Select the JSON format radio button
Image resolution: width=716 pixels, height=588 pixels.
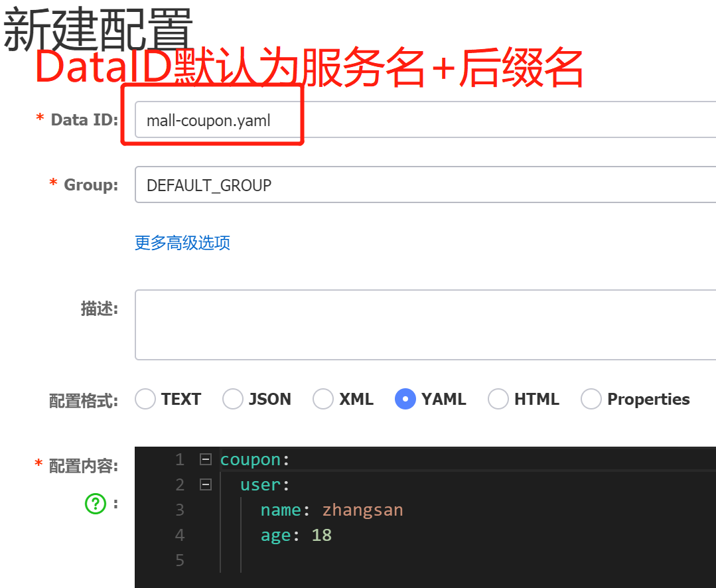coord(232,399)
